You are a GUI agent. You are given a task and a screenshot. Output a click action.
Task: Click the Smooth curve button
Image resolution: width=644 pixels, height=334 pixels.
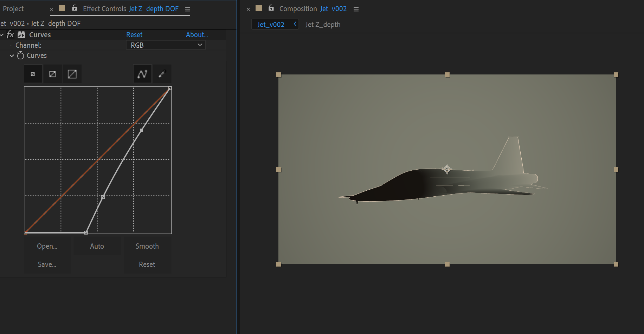coord(147,246)
